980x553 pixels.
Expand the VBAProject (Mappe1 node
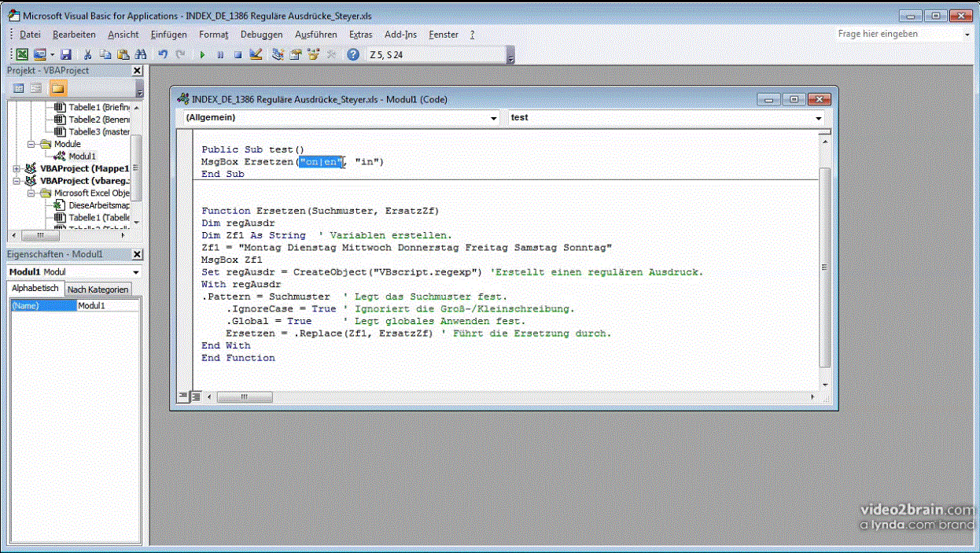(x=17, y=168)
